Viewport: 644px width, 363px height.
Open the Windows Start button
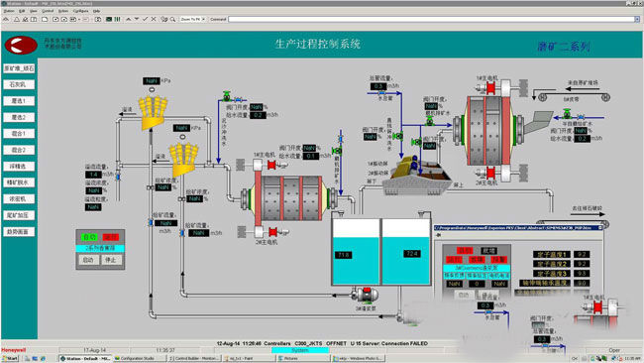(x=10, y=358)
